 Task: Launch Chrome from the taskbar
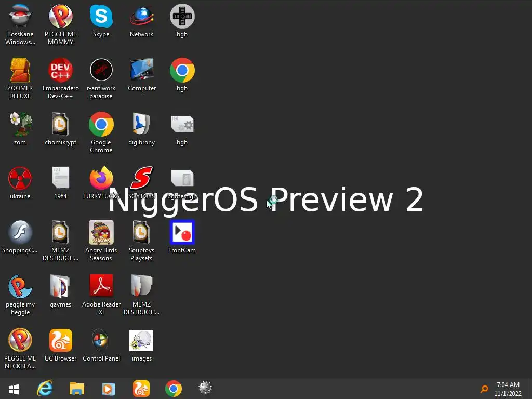[174, 389]
